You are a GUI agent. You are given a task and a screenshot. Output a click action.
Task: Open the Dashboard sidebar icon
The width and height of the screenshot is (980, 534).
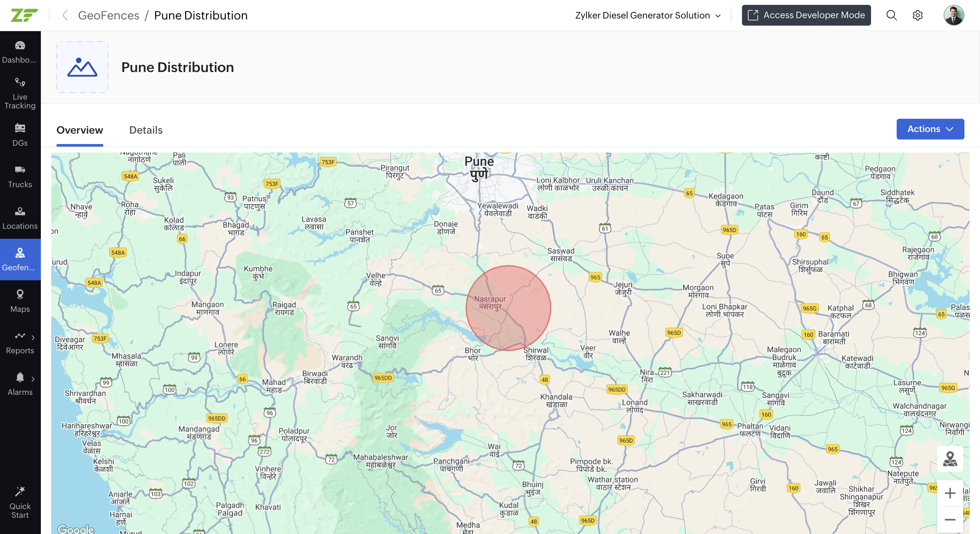(x=20, y=51)
